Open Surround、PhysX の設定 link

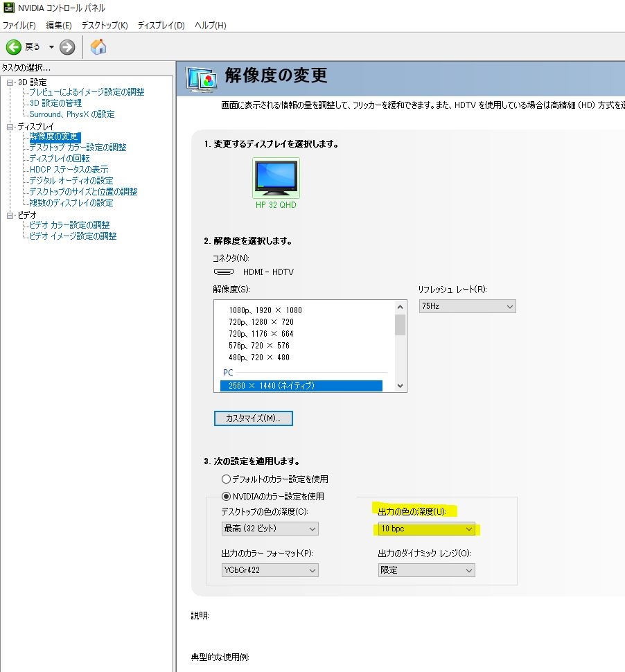71,114
